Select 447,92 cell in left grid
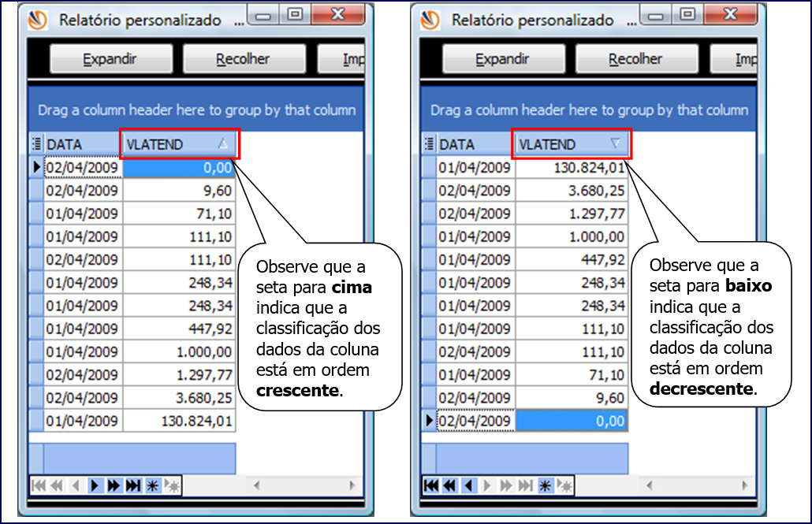Screen dimensions: 812x524 tap(179, 329)
